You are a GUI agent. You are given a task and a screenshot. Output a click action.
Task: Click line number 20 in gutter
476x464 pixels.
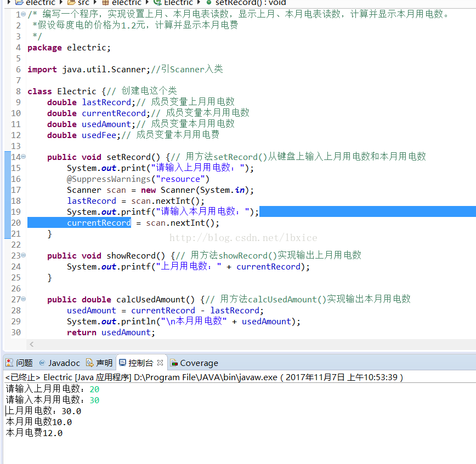coord(16,223)
